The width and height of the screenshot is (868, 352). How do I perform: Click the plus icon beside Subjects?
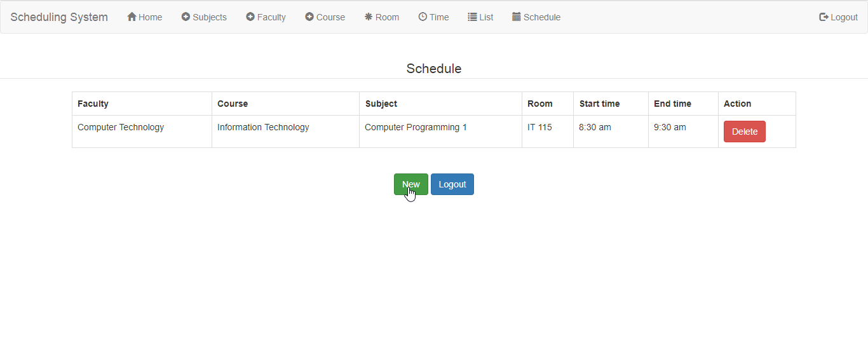tap(186, 17)
